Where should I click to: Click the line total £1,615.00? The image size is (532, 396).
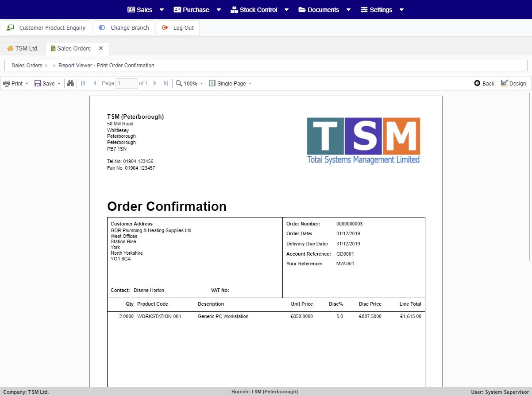[x=411, y=317]
